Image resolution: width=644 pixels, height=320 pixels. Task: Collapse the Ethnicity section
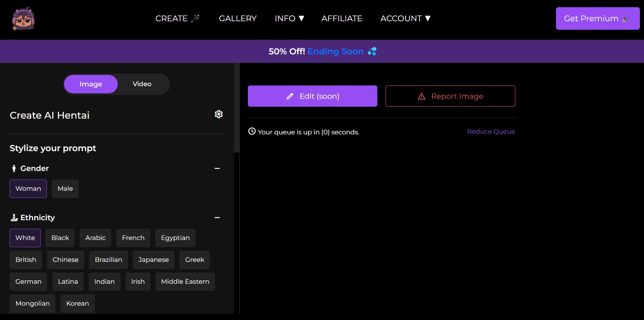217,218
